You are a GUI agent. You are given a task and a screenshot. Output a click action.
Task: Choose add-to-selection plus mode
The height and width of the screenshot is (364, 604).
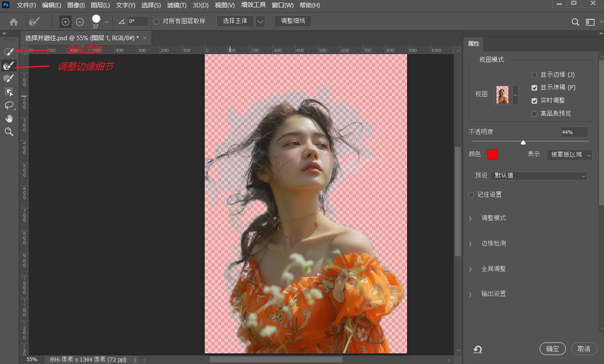click(65, 22)
